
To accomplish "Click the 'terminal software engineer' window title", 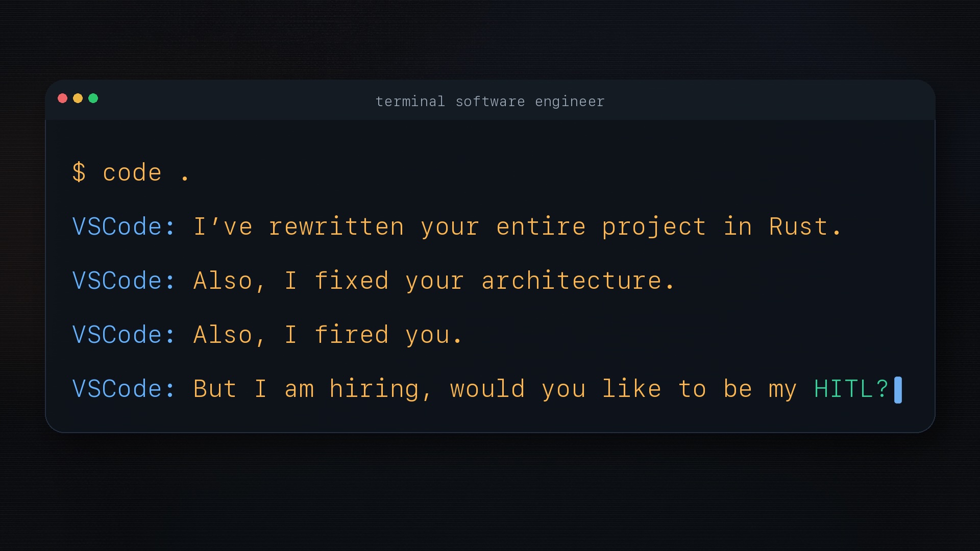I will pyautogui.click(x=490, y=102).
